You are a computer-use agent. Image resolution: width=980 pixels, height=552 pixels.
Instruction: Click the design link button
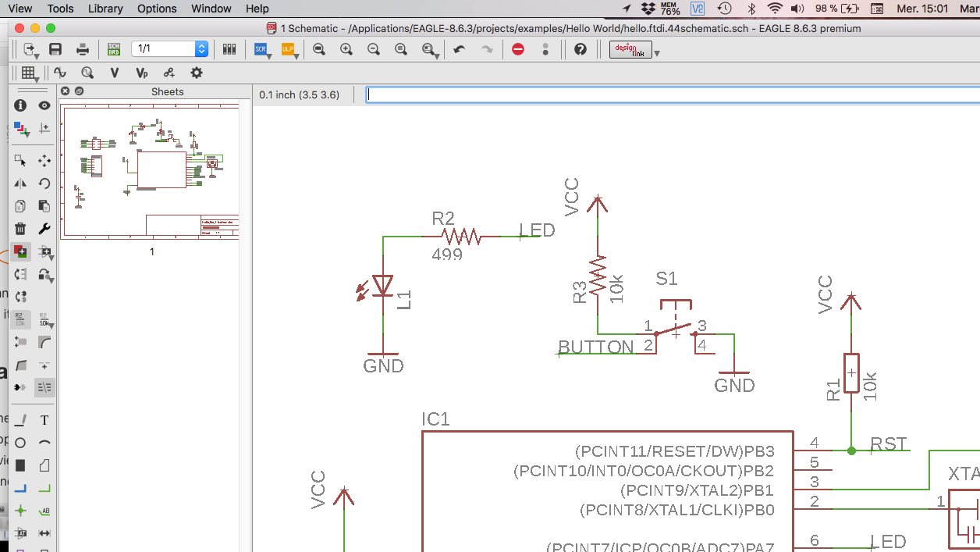(630, 49)
